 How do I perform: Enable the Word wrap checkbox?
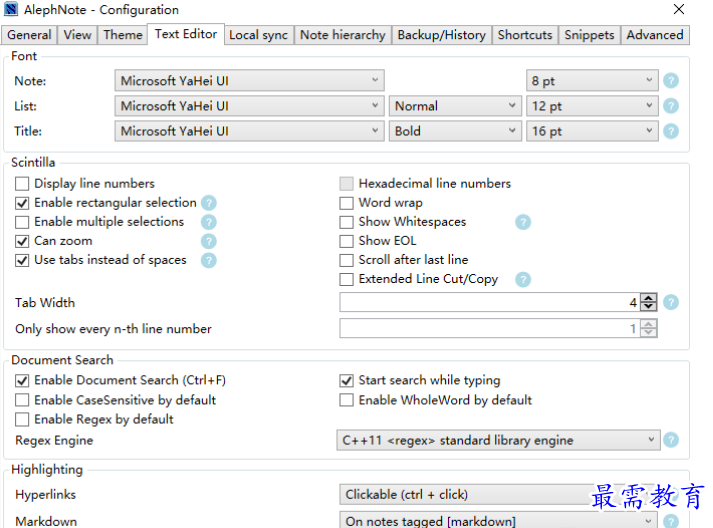(x=346, y=203)
